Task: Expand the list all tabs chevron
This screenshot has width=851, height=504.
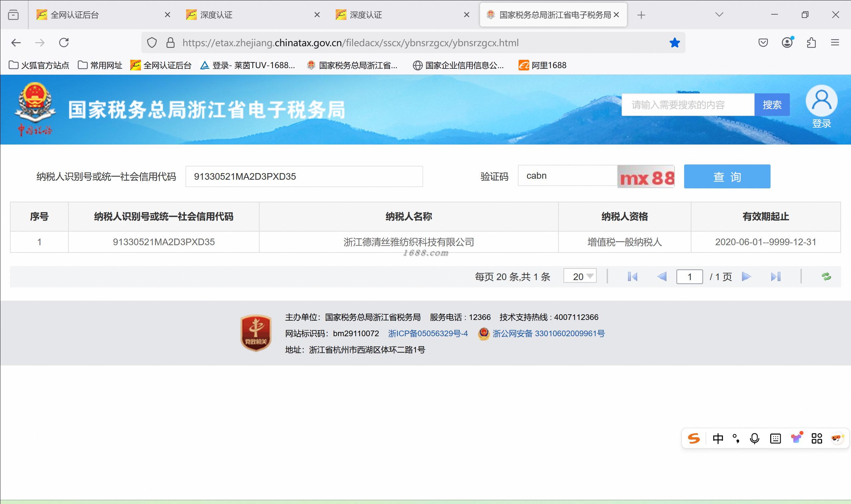Action: tap(719, 15)
